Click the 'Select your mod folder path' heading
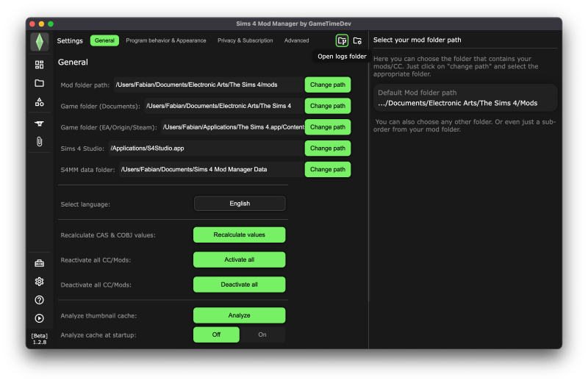Viewport: 588px width, 383px height. coord(417,40)
